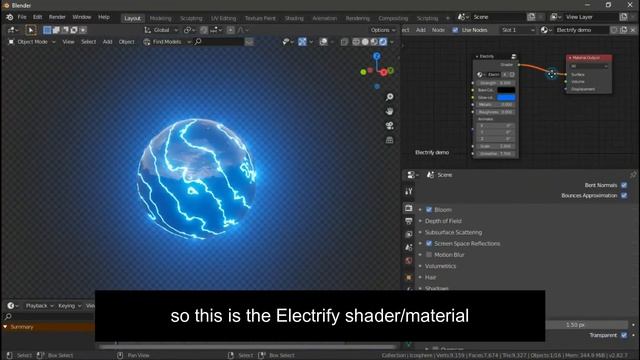This screenshot has height=360, width=640.
Task: Switch perspective/orthographic grid icon
Action: (389, 140)
